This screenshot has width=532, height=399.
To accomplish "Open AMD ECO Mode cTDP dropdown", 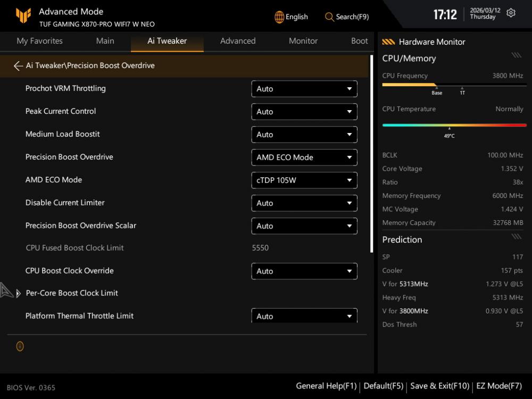I will [x=304, y=180].
